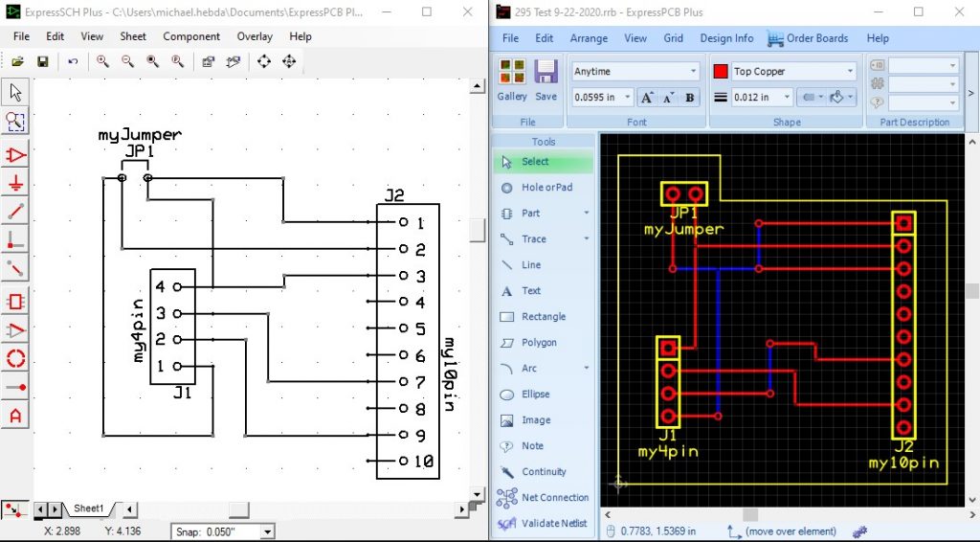
Task: Click the Order Boards button
Action: tap(807, 38)
